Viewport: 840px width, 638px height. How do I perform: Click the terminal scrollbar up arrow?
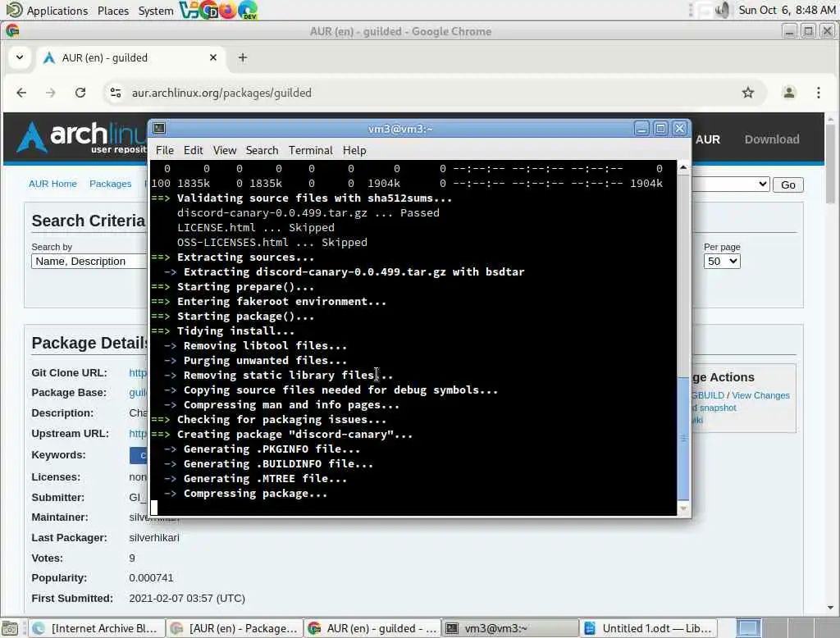coord(683,167)
